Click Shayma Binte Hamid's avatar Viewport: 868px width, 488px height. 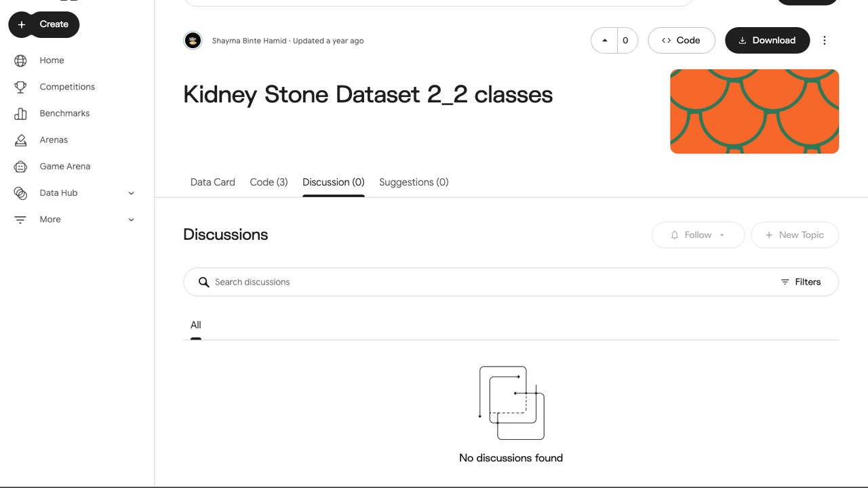(x=193, y=41)
